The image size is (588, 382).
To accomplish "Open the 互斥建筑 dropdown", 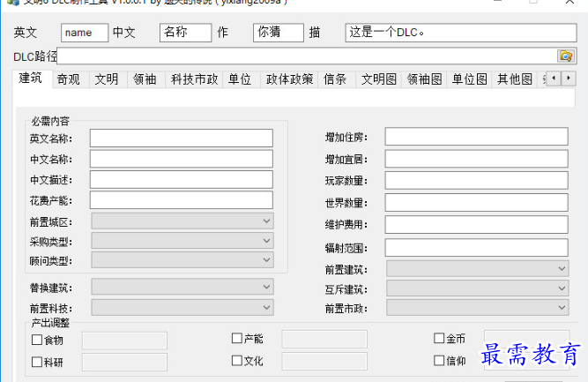I will click(478, 288).
